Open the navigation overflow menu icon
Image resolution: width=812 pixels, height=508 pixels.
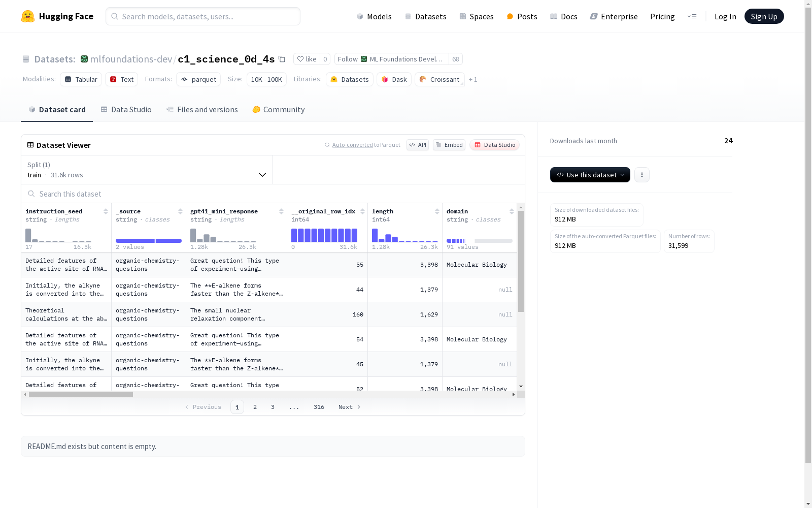coord(692,16)
